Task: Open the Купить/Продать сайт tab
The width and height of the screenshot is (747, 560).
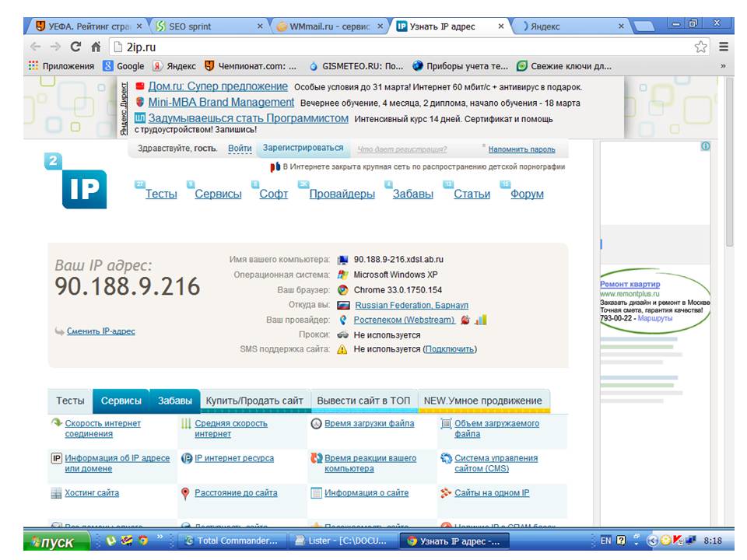Action: [254, 401]
